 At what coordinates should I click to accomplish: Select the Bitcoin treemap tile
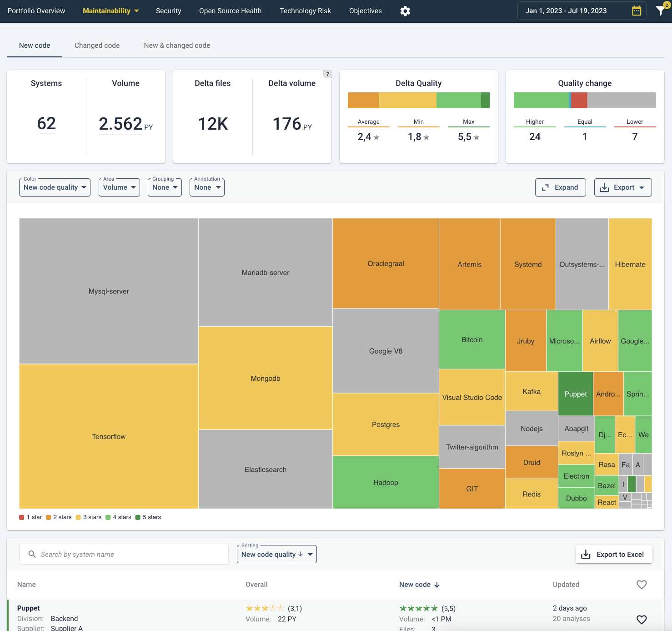pos(472,339)
